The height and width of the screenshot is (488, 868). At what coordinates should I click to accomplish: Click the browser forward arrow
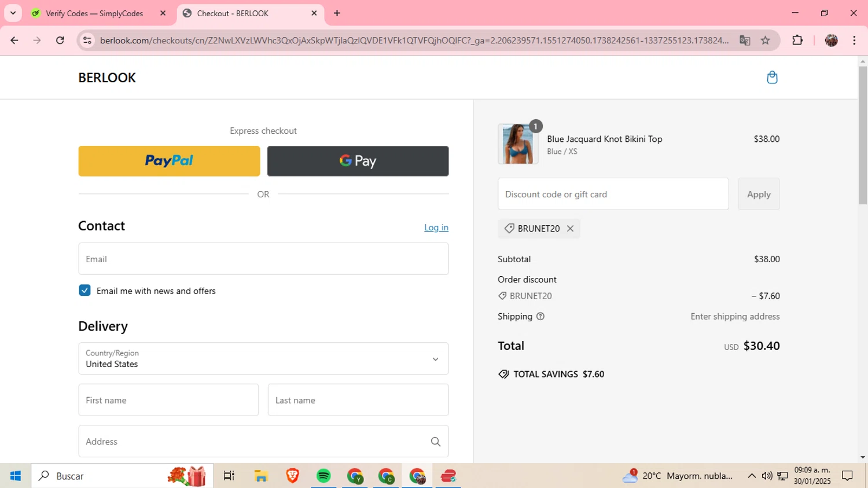[x=37, y=41]
